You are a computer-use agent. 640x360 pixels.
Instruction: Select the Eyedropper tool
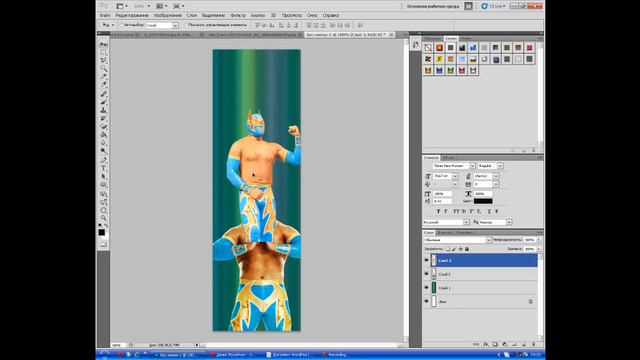104,85
